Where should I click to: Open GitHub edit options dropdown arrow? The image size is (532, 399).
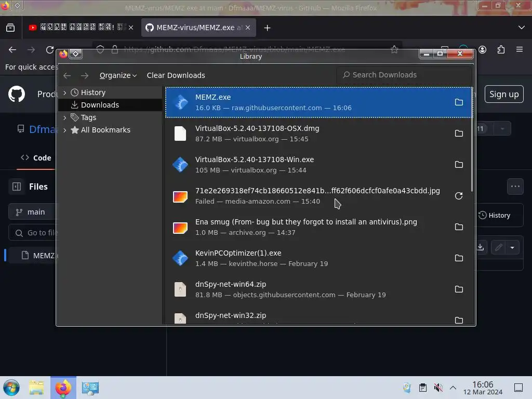pos(512,247)
